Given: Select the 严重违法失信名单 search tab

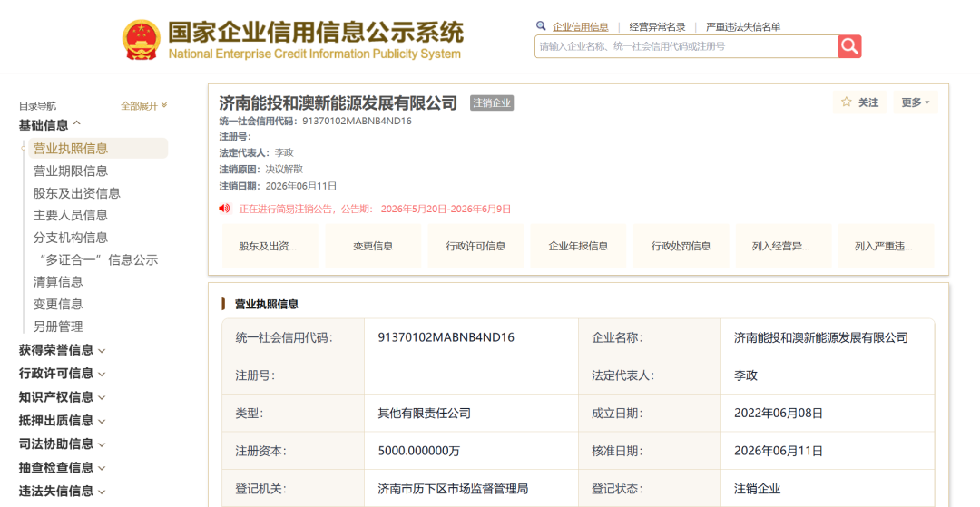Looking at the screenshot, I should 743,27.
